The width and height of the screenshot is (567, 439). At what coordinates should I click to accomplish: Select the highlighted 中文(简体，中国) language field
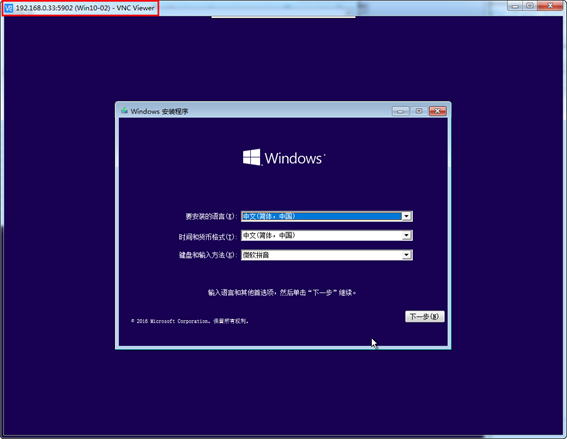[x=327, y=216]
